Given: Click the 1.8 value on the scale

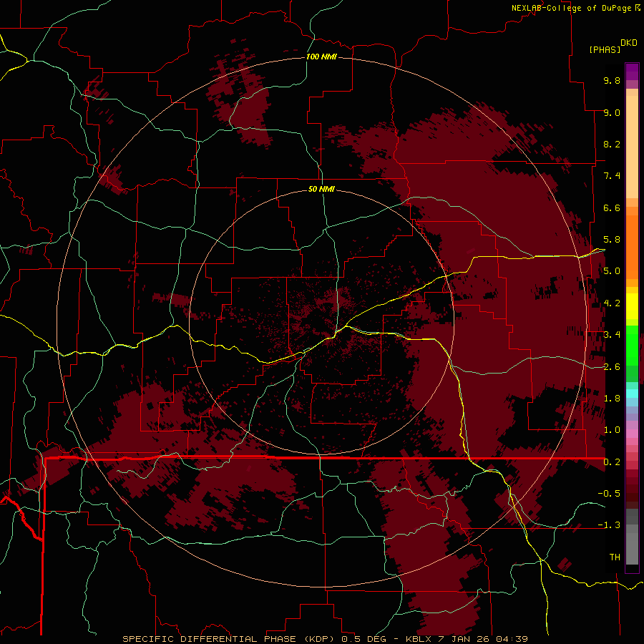Looking at the screenshot, I should [x=612, y=399].
